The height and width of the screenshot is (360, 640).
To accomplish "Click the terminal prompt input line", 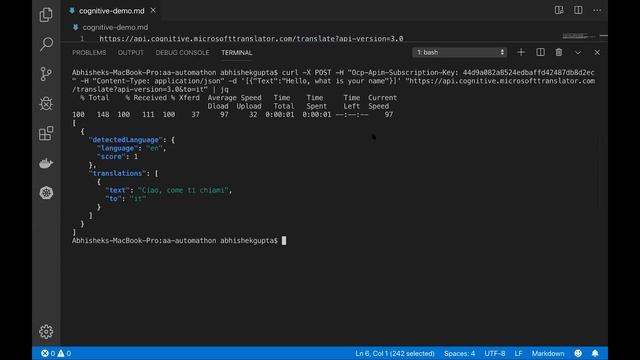I will point(179,240).
